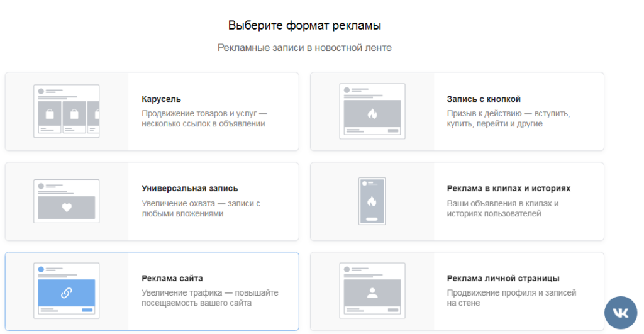
Task: Choose the Реклама сайта title
Action: [x=172, y=278]
